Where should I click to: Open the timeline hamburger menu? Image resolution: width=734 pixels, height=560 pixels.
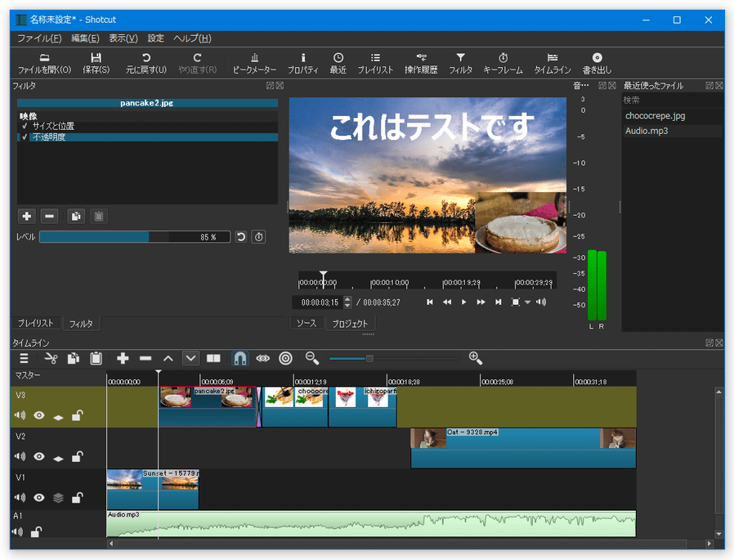[x=23, y=358]
